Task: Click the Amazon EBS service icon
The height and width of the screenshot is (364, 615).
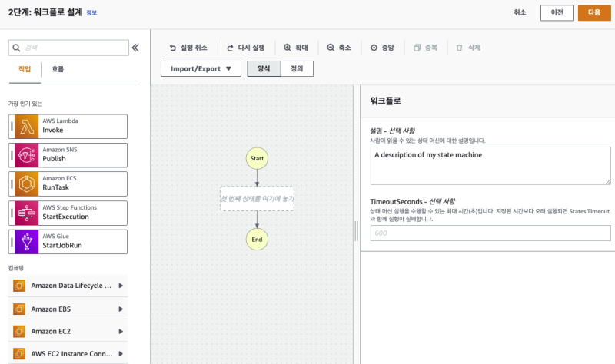Action: click(x=19, y=309)
